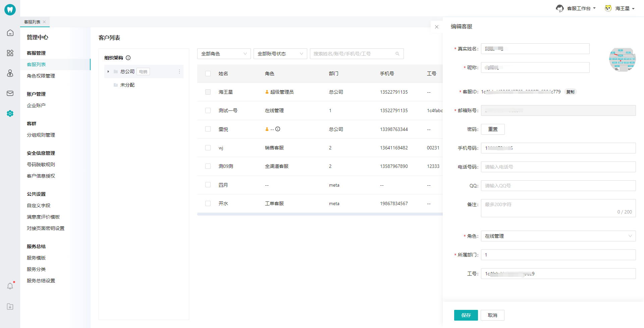Image resolution: width=644 pixels, height=328 pixels.
Task: Open the three-dot menu for 总公司
Action: pos(179,72)
